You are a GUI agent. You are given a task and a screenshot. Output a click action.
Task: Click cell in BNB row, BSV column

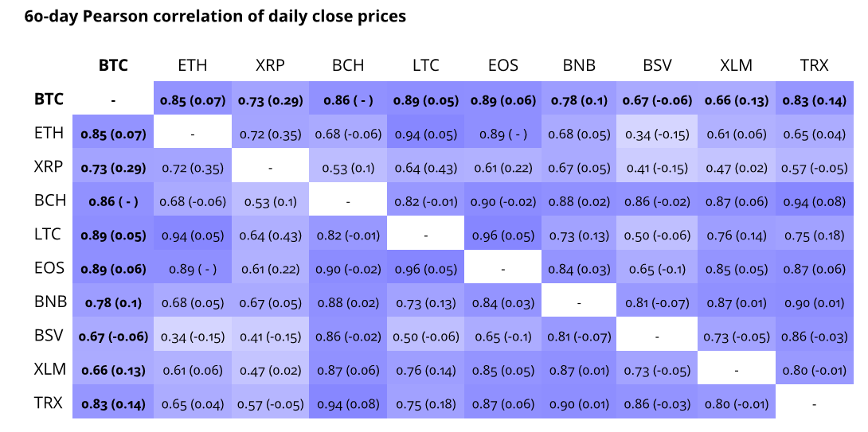[657, 302]
